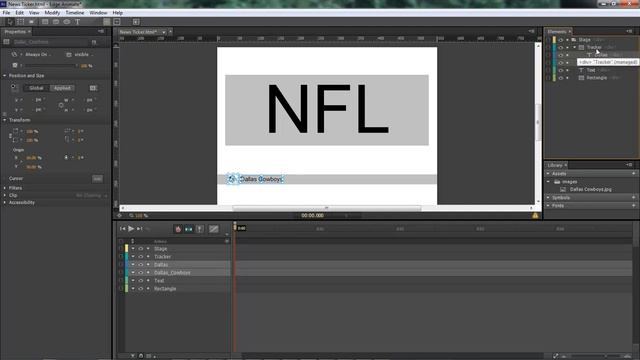Screen dimensions: 640x360
Task: Open the Edit menu
Action: pyautogui.click(x=20, y=13)
